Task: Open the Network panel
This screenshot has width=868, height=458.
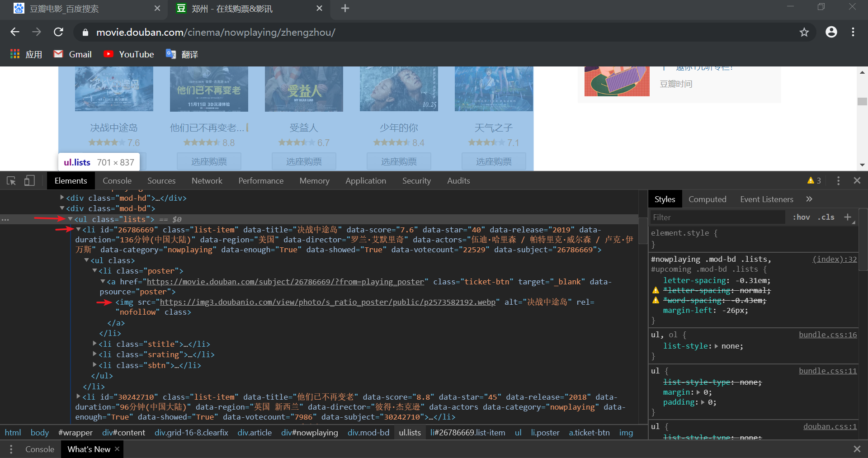Action: coord(207,181)
